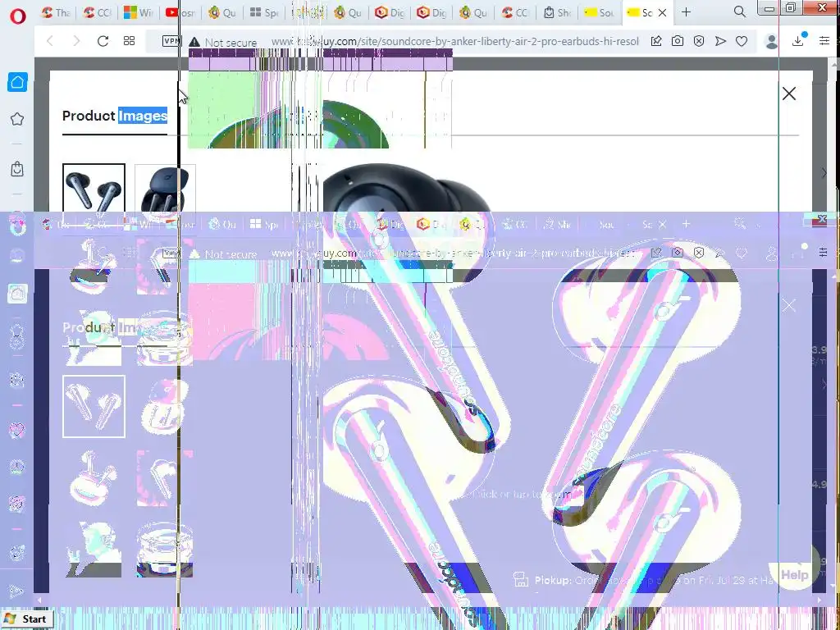Switch to the 'Spe' tab

click(x=263, y=12)
